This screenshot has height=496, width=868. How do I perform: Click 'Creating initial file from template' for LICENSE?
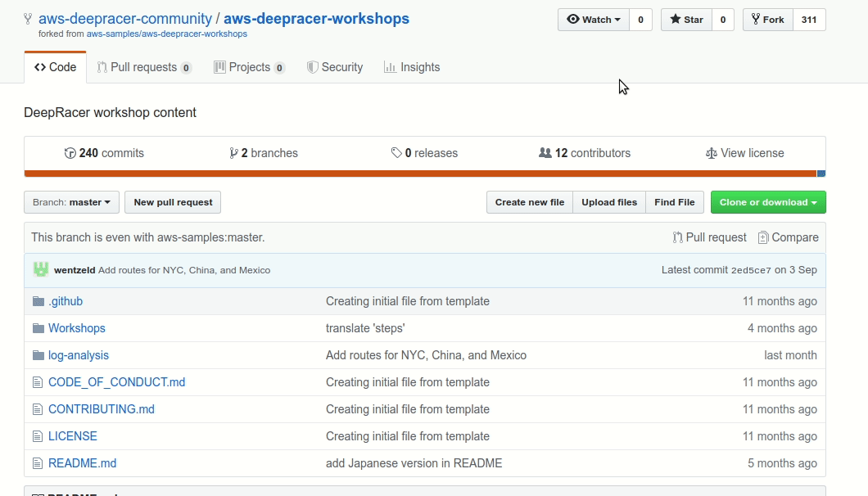pyautogui.click(x=408, y=436)
